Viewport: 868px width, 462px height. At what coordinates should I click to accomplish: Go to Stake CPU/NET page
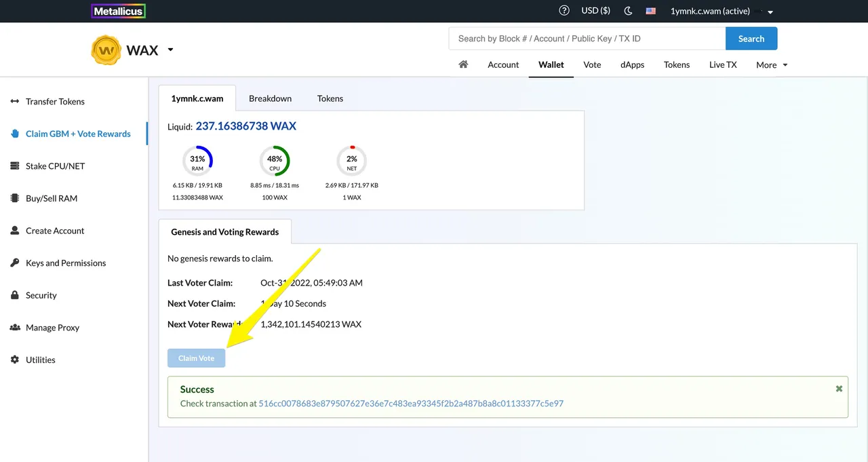coord(55,166)
